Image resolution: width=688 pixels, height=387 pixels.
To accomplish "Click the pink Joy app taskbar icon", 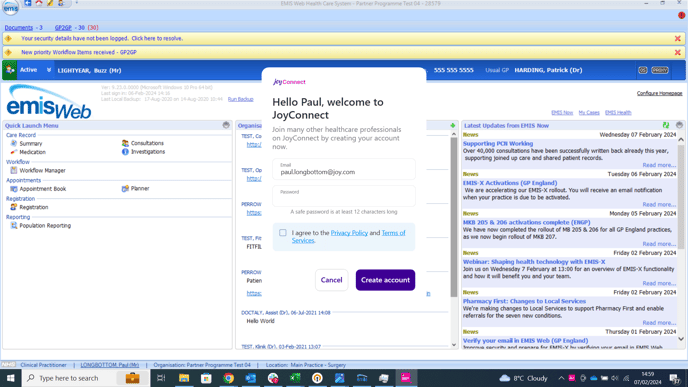I will tap(406, 378).
